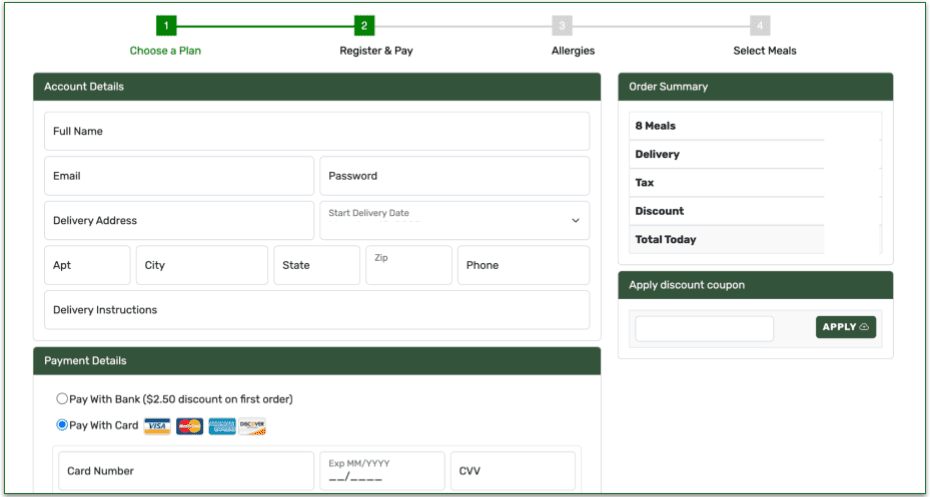Click the Discount summary row
The height and width of the screenshot is (497, 930).
[756, 211]
